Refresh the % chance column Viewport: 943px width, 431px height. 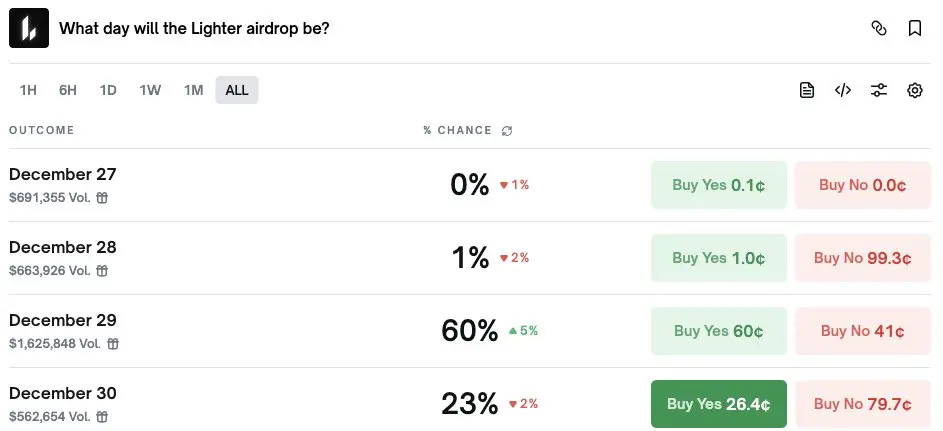507,131
